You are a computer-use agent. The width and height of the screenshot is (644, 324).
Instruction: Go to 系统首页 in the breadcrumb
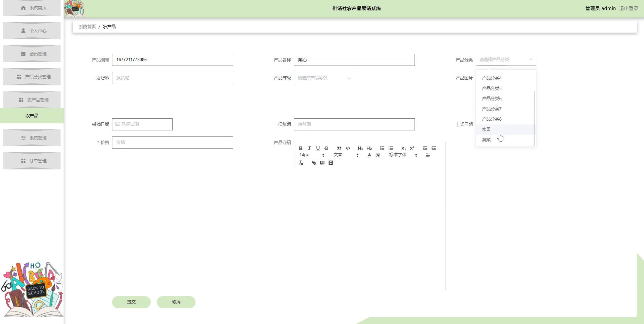pos(87,27)
